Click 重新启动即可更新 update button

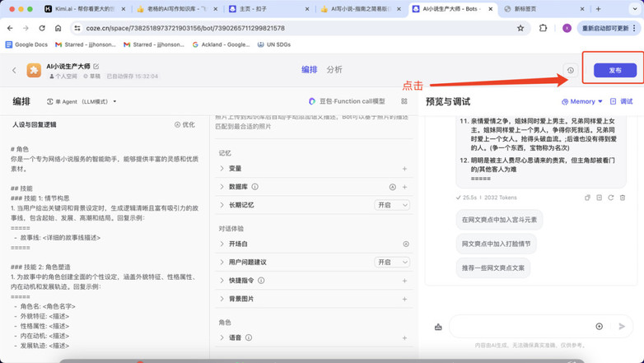coord(609,28)
